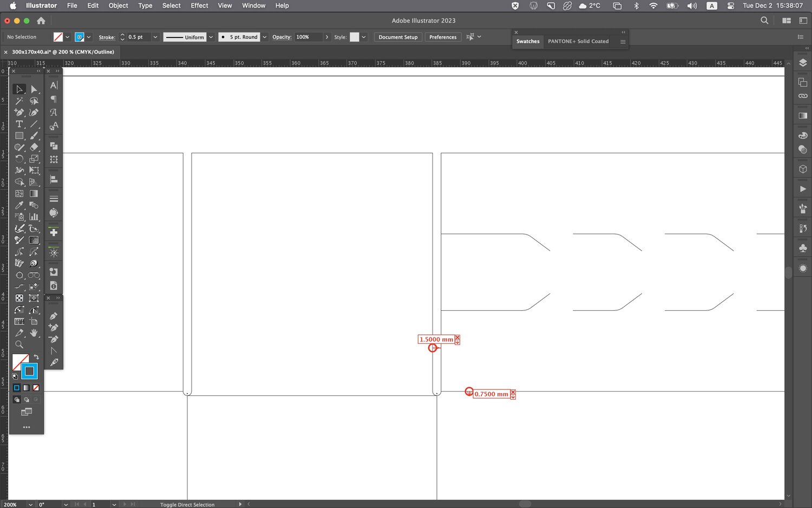812x508 pixels.
Task: Select the Type tool
Action: tap(19, 124)
